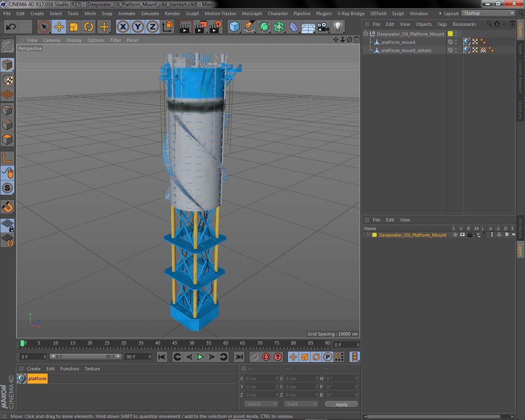Toggle Snap with magnet icon
Image resolution: width=525 pixels, height=420 pixels.
click(x=7, y=207)
